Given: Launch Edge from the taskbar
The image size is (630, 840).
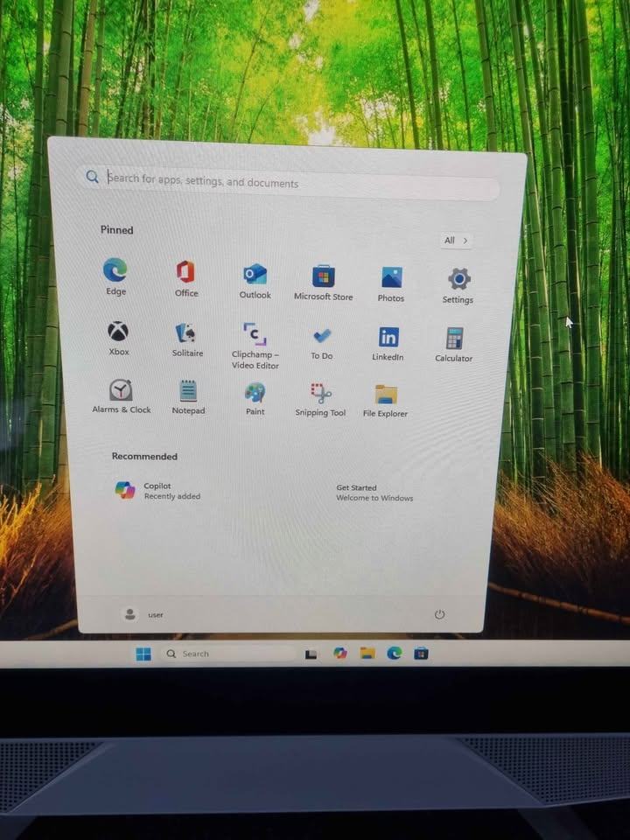Looking at the screenshot, I should pyautogui.click(x=395, y=653).
